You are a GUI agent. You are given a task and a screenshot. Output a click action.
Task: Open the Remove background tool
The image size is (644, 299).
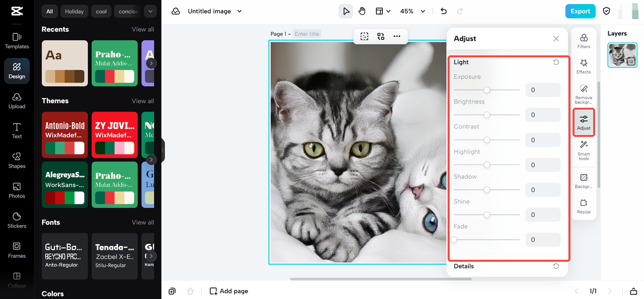pos(584,94)
